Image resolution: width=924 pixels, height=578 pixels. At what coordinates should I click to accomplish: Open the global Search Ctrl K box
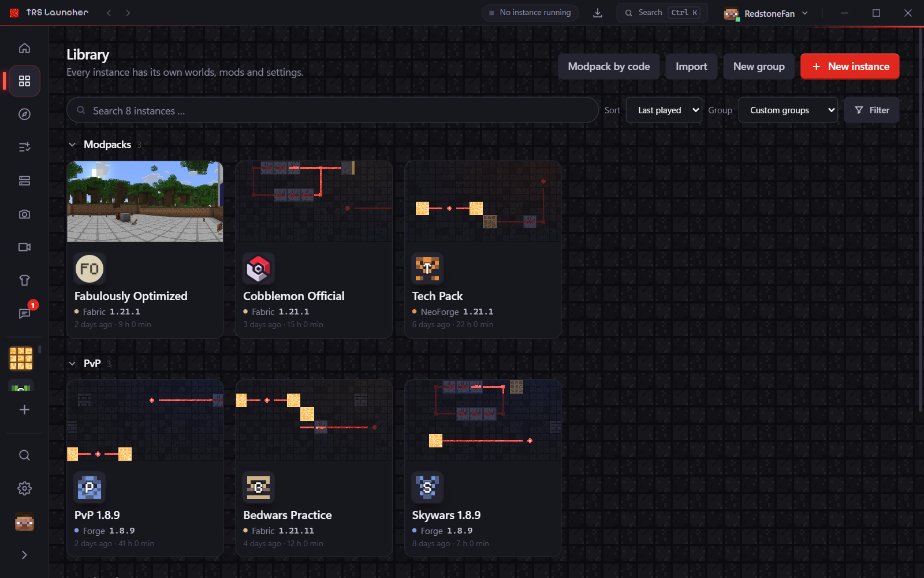(662, 13)
